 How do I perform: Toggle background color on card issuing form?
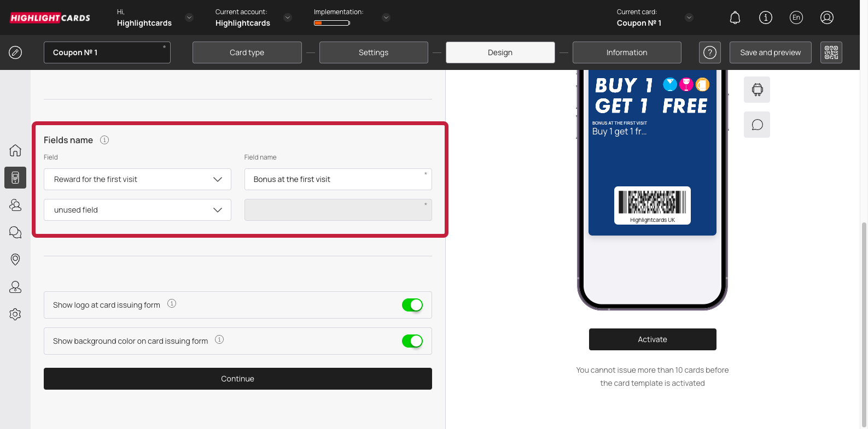point(412,341)
